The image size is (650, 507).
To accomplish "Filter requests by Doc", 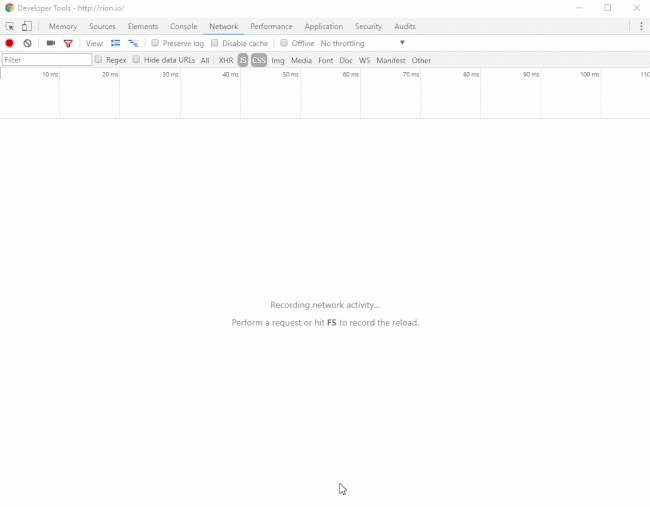I will [346, 60].
